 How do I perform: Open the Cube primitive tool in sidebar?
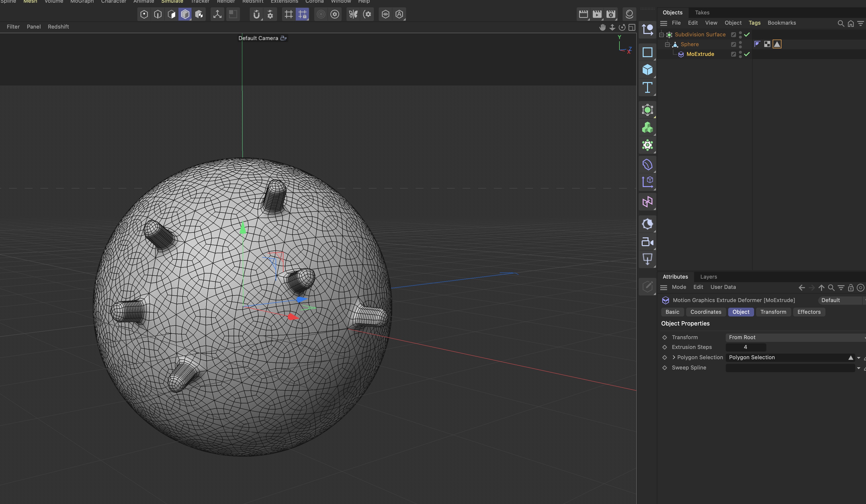pyautogui.click(x=648, y=70)
